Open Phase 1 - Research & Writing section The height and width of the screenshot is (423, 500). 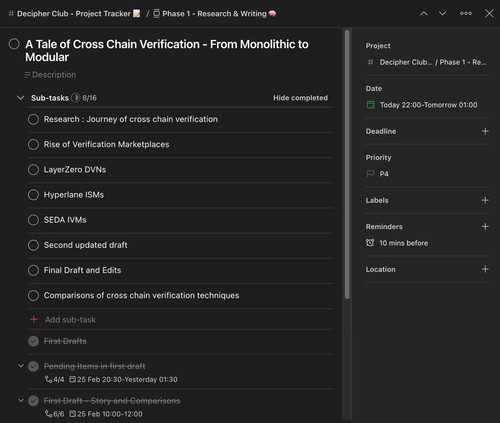[215, 14]
